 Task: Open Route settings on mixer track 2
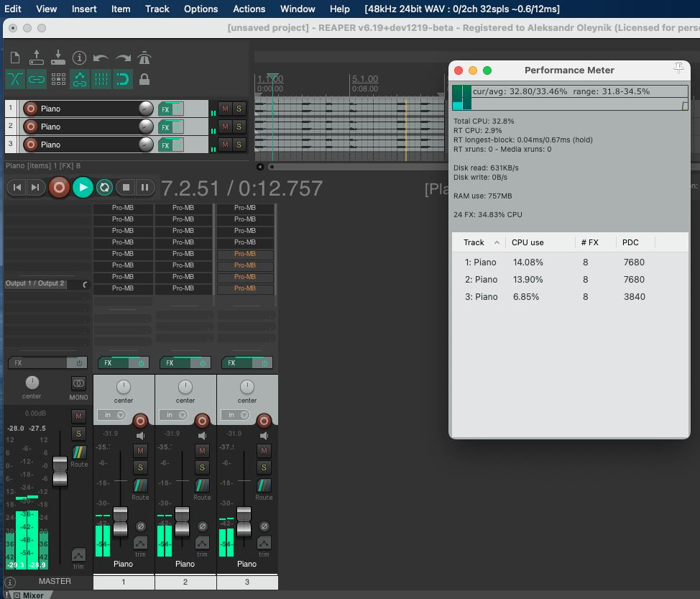pyautogui.click(x=202, y=485)
